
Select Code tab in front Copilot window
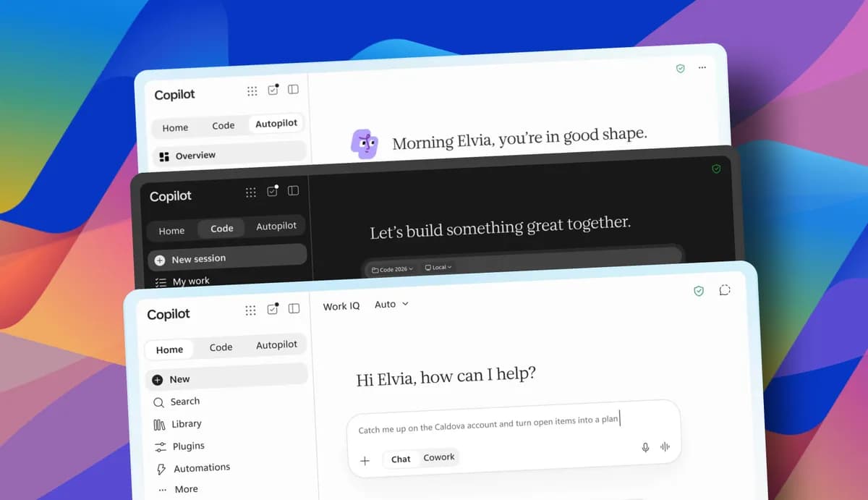(221, 347)
